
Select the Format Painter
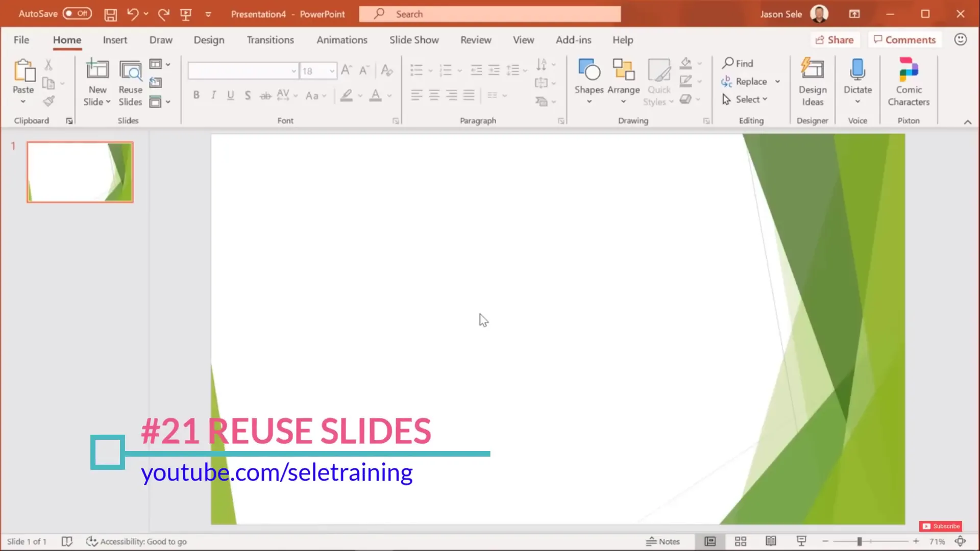point(49,101)
